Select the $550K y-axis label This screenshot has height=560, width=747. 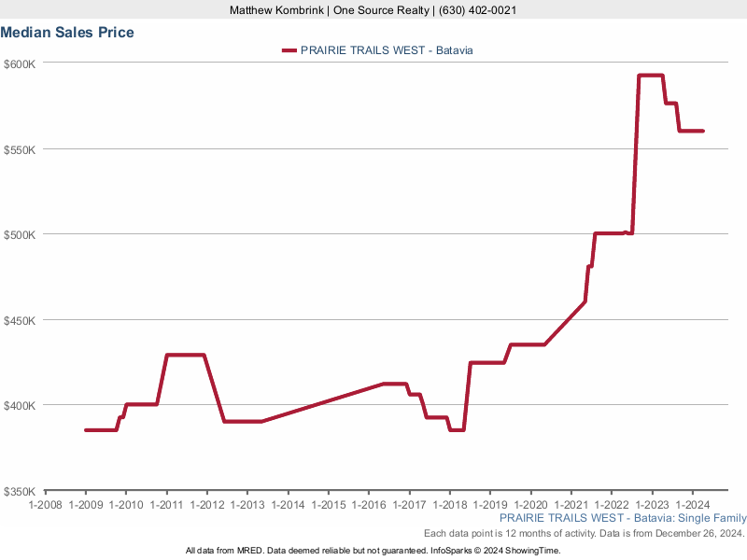19,149
